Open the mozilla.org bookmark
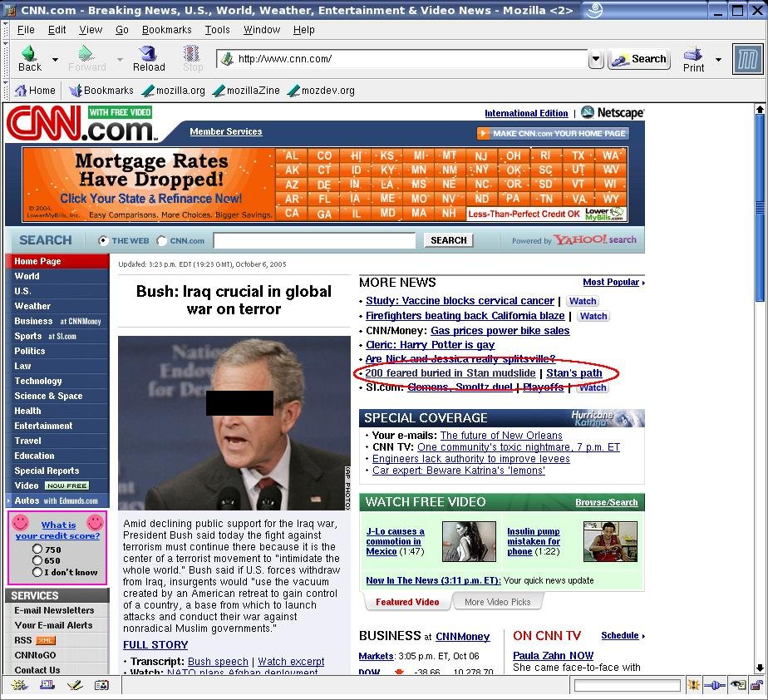768x700 pixels. (174, 91)
